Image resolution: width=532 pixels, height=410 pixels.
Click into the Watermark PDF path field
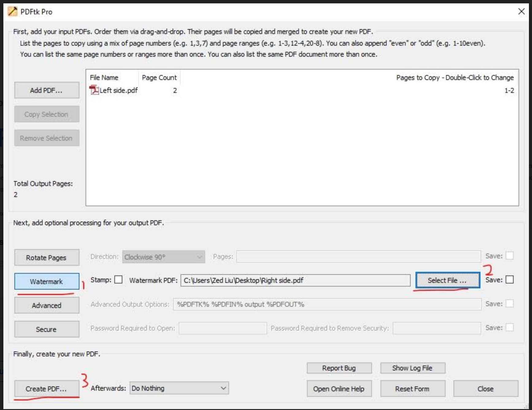(295, 280)
